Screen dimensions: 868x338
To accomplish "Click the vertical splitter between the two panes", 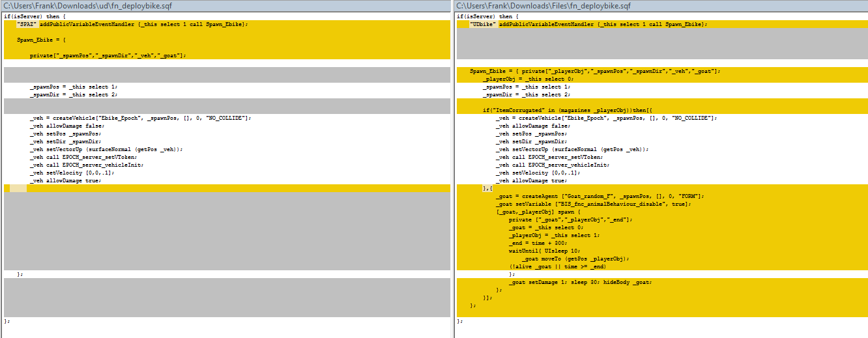I will point(453,169).
